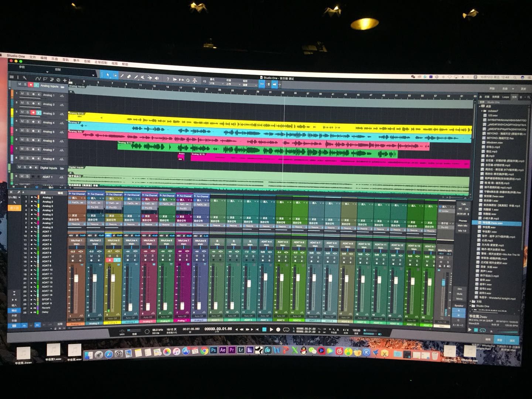This screenshot has width=532, height=399.
Task: Select file Mixdown.wav in browser
Action: (x=494, y=143)
